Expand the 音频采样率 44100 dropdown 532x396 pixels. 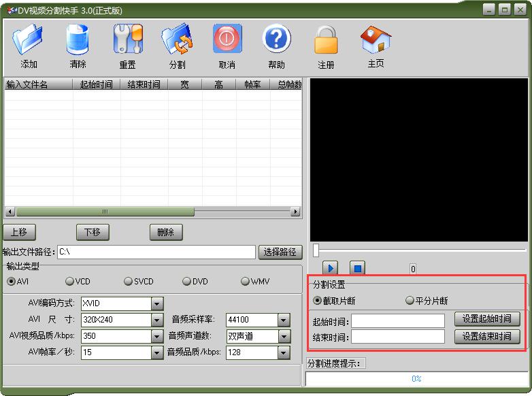284,320
